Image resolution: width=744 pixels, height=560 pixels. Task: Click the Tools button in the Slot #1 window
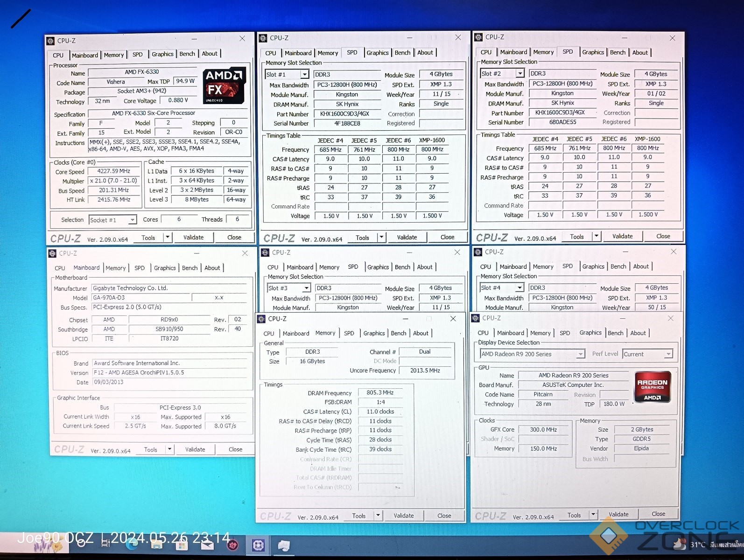(x=362, y=238)
